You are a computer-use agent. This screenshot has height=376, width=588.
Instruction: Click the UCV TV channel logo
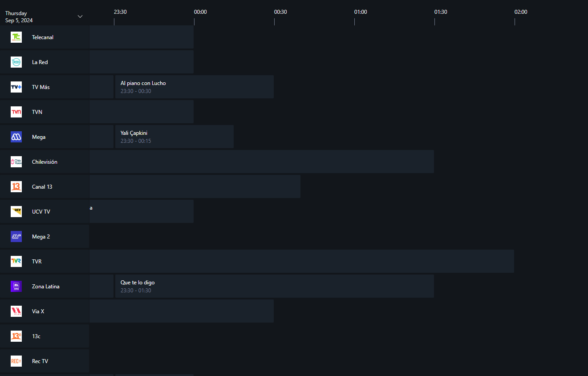click(16, 212)
